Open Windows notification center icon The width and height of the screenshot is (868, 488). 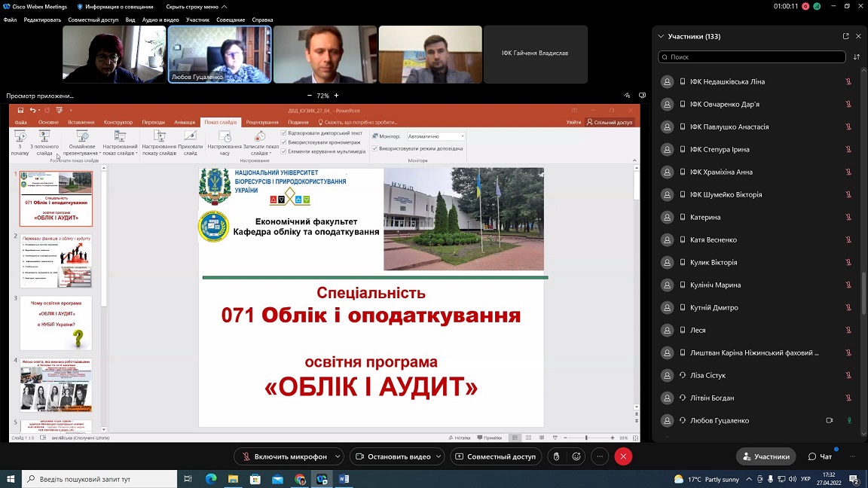coord(854,479)
